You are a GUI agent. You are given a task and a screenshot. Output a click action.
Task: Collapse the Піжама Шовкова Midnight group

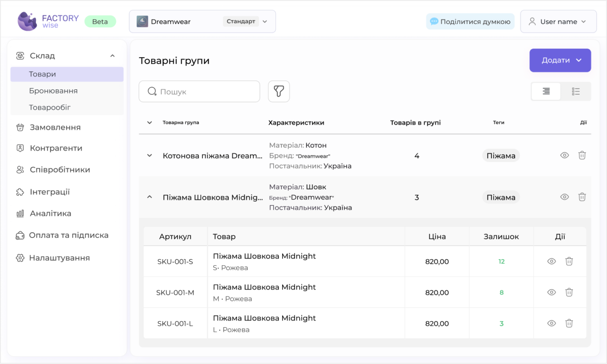tap(150, 197)
